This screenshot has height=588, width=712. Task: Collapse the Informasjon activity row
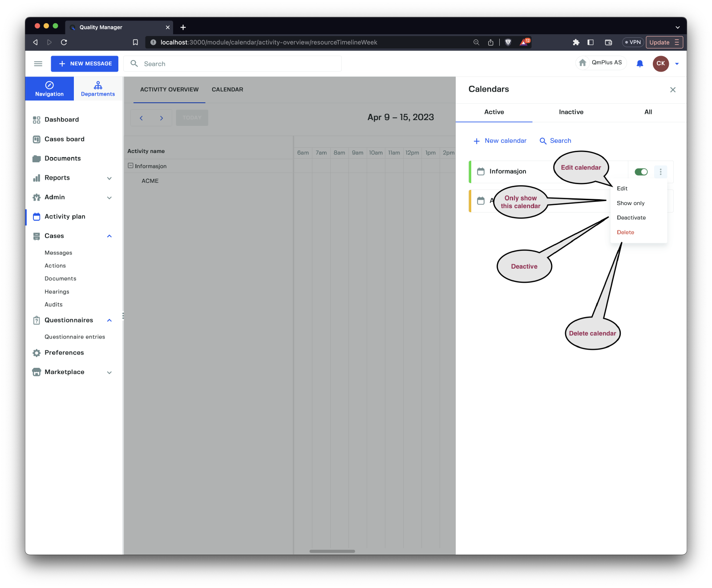[x=130, y=166]
